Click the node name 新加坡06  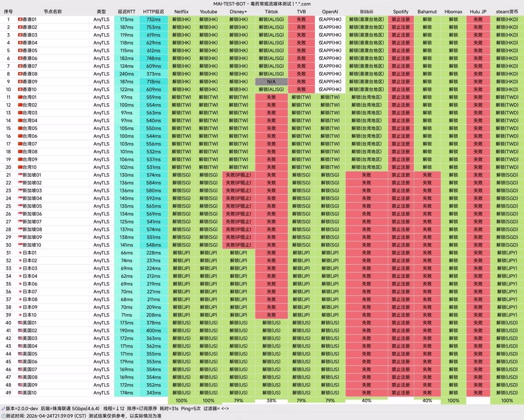[x=32, y=214]
